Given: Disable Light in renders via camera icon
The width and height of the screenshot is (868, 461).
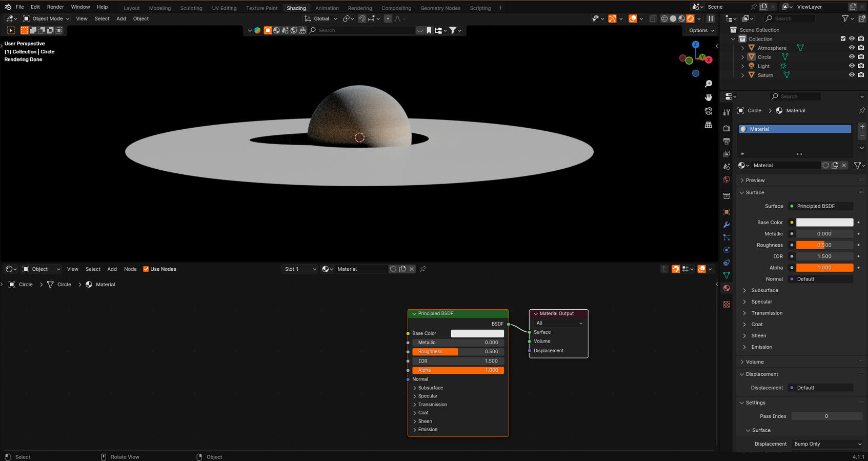Looking at the screenshot, I should (861, 66).
